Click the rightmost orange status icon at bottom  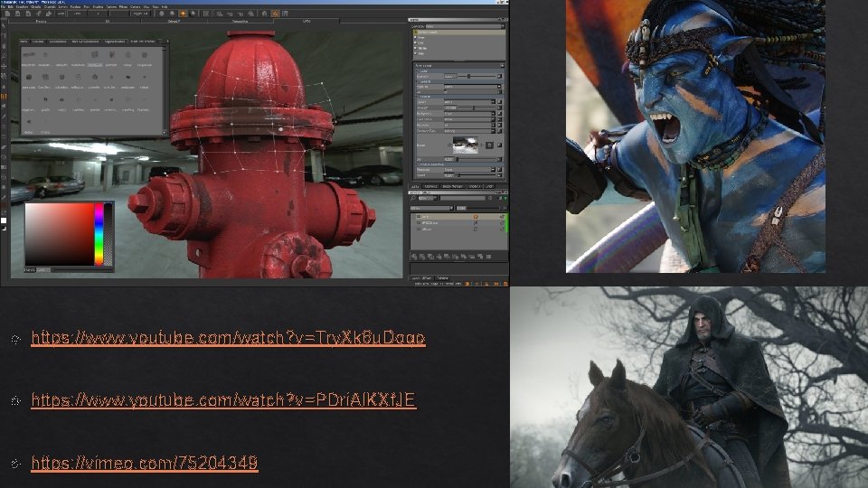click(x=505, y=284)
